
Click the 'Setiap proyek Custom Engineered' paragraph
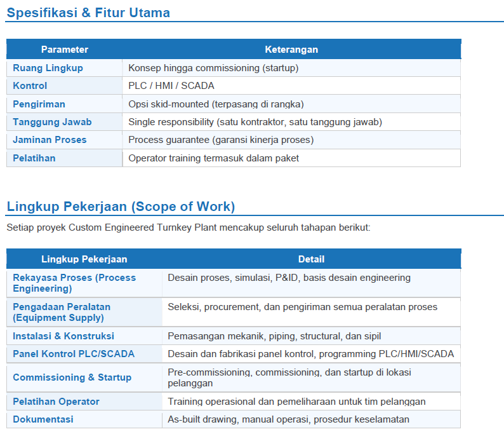tap(189, 227)
